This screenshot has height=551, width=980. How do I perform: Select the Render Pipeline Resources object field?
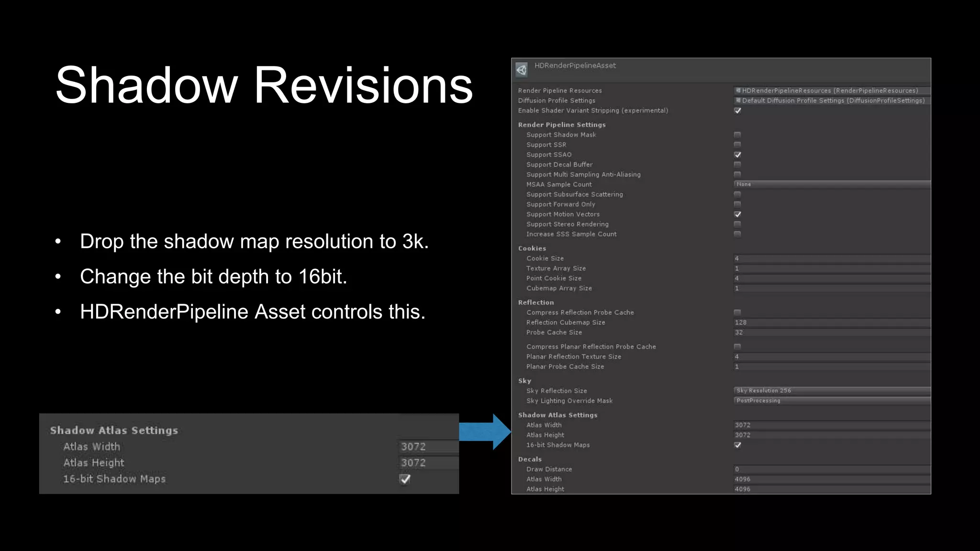click(x=832, y=90)
